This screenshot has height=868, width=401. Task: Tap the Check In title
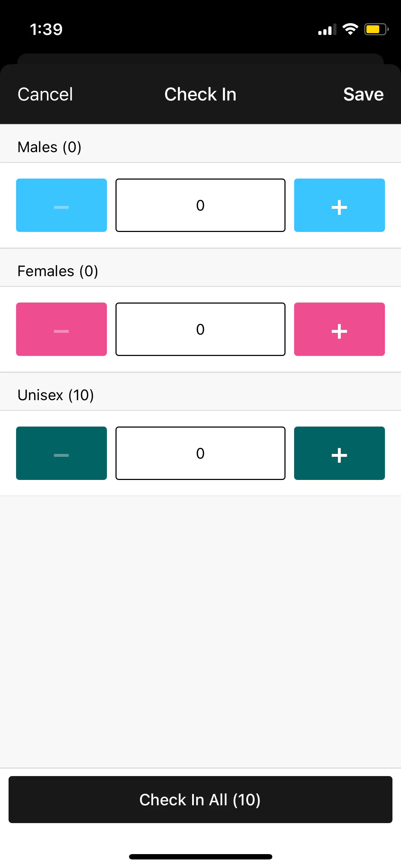(200, 94)
